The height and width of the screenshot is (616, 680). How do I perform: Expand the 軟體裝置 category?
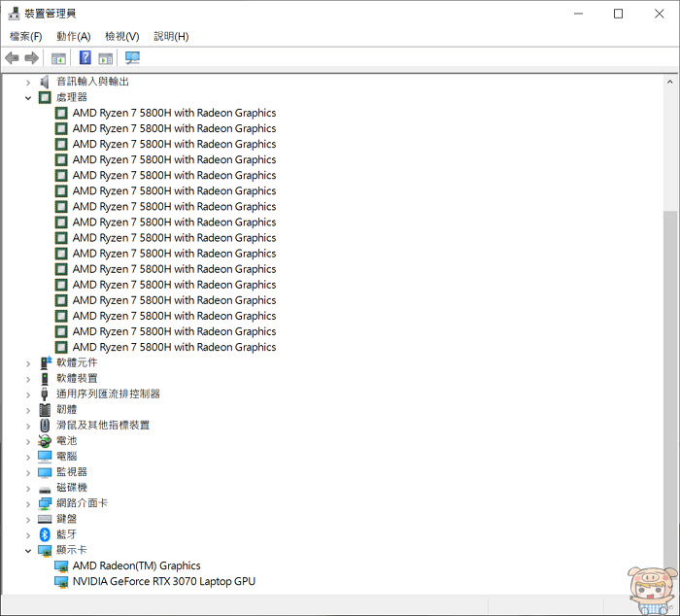click(x=28, y=379)
